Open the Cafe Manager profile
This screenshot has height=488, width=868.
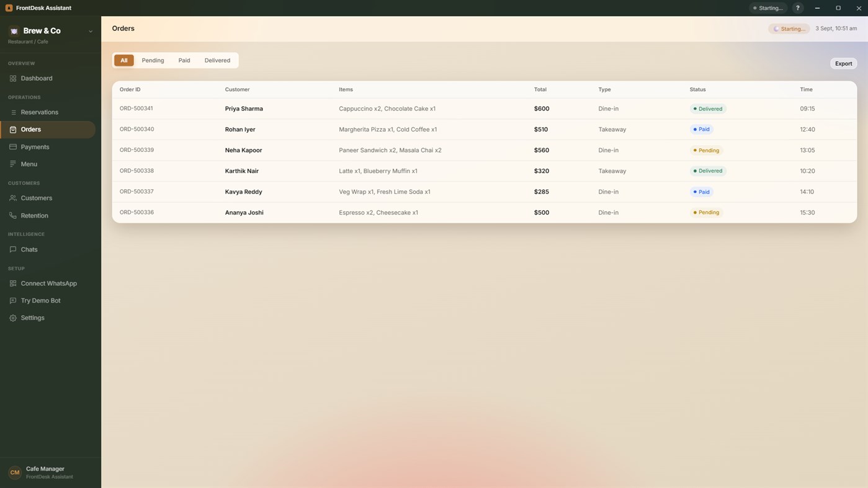[x=50, y=472]
